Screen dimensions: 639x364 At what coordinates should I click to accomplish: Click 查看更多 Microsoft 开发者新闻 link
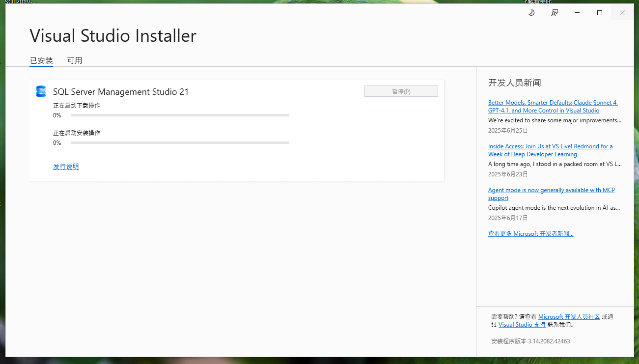pyautogui.click(x=531, y=233)
